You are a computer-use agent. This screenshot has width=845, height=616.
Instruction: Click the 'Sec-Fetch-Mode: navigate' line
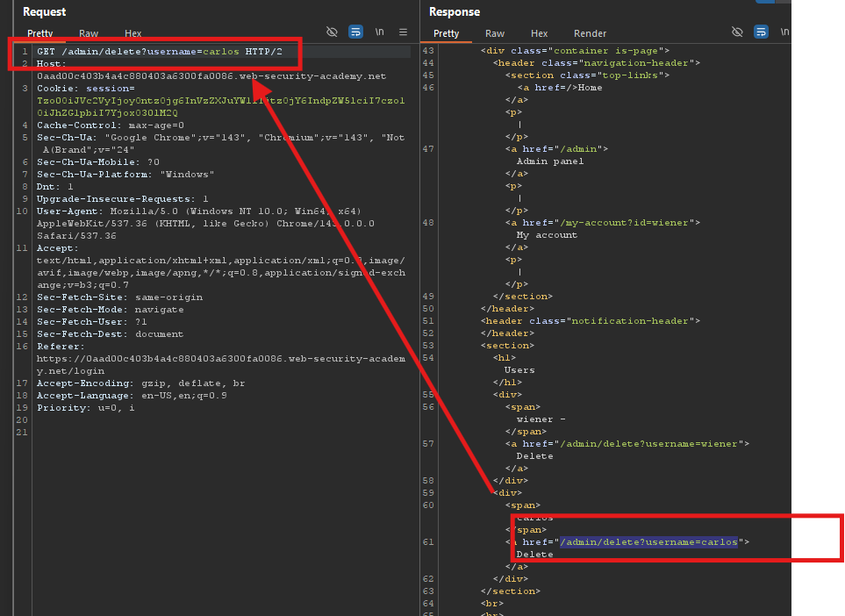pyautogui.click(x=111, y=310)
